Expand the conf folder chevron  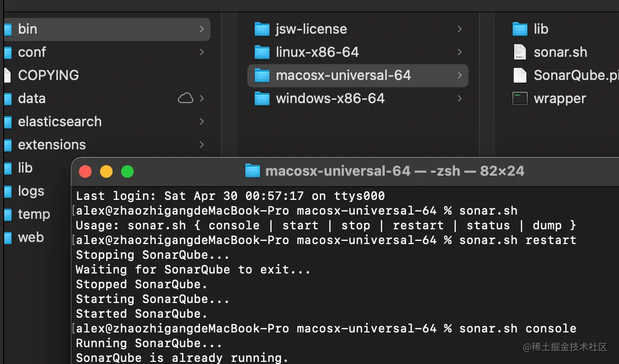[202, 52]
